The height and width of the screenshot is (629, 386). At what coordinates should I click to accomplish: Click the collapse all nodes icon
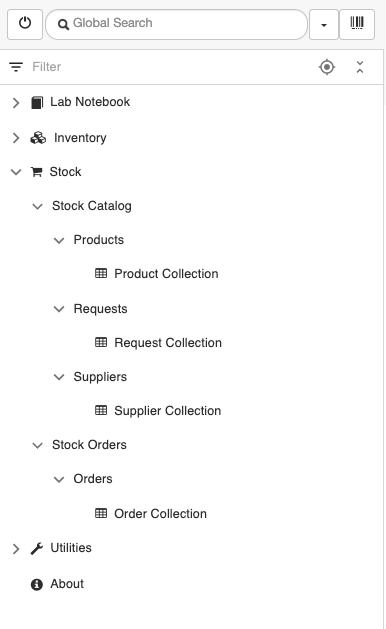[360, 67]
